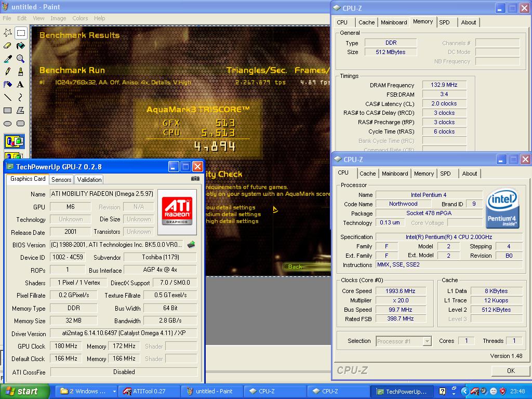The image size is (532, 399).
Task: Click the ATI tray icon in system tray
Action: [474, 391]
